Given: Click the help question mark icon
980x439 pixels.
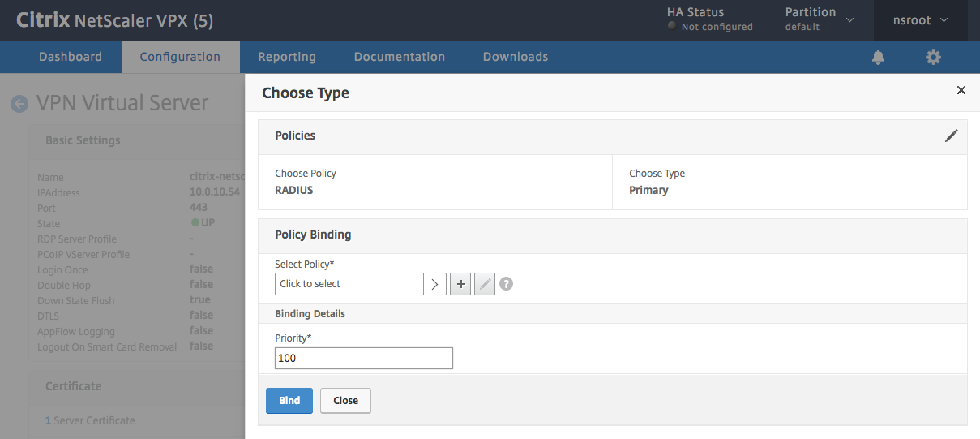Looking at the screenshot, I should coord(507,284).
